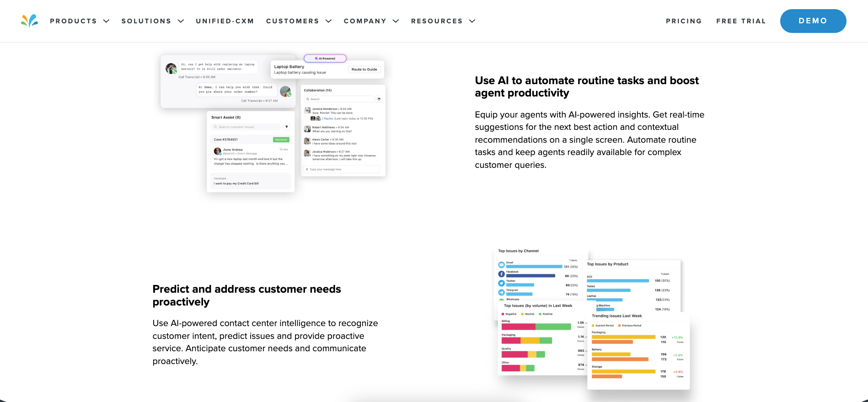Click the Negative legend swatch
This screenshot has width=868, height=402.
503,314
